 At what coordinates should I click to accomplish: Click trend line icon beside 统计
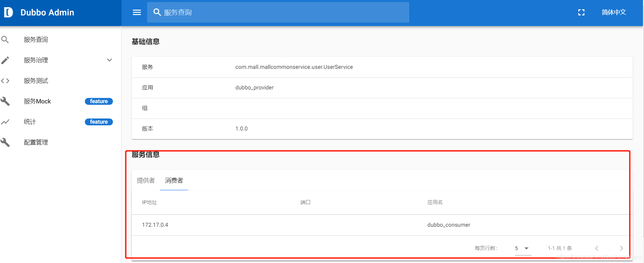pyautogui.click(x=5, y=122)
